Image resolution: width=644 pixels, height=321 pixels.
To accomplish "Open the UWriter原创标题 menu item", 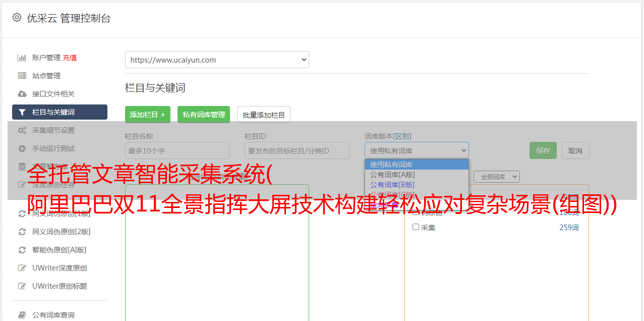I will pyautogui.click(x=60, y=286).
